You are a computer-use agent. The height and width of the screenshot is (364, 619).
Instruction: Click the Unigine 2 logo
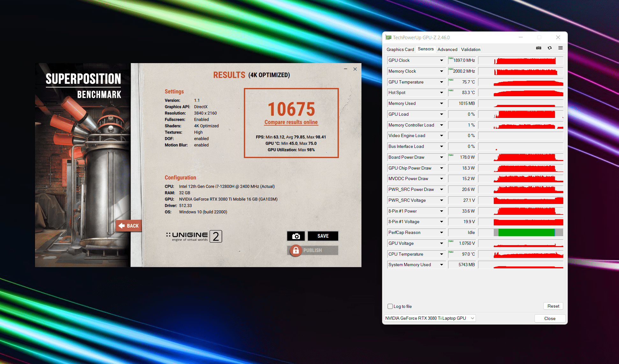pyautogui.click(x=194, y=237)
